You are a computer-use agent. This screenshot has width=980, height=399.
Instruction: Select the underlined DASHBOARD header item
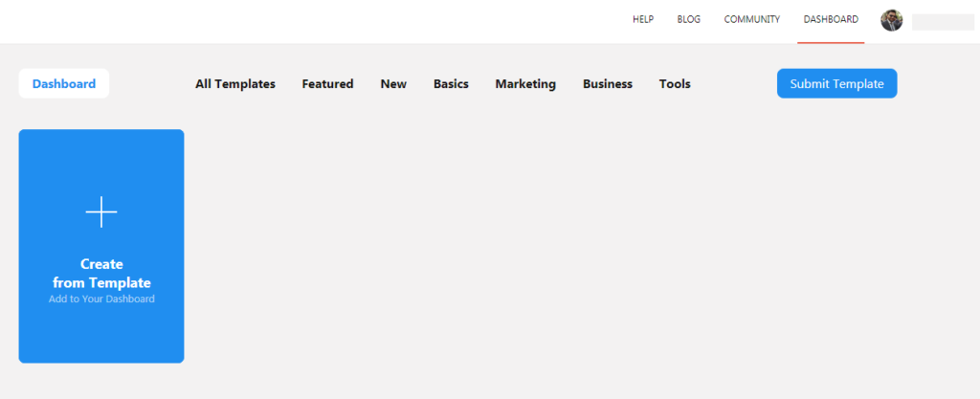click(830, 19)
